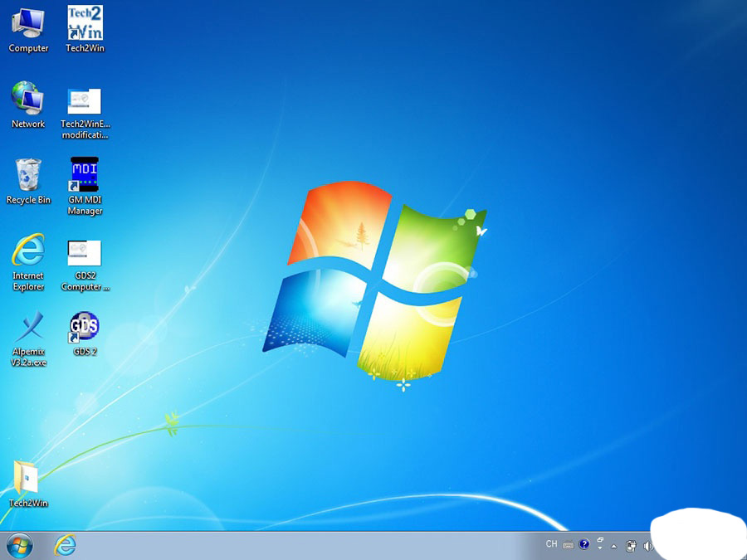Click the power plug tray icon

(x=631, y=546)
